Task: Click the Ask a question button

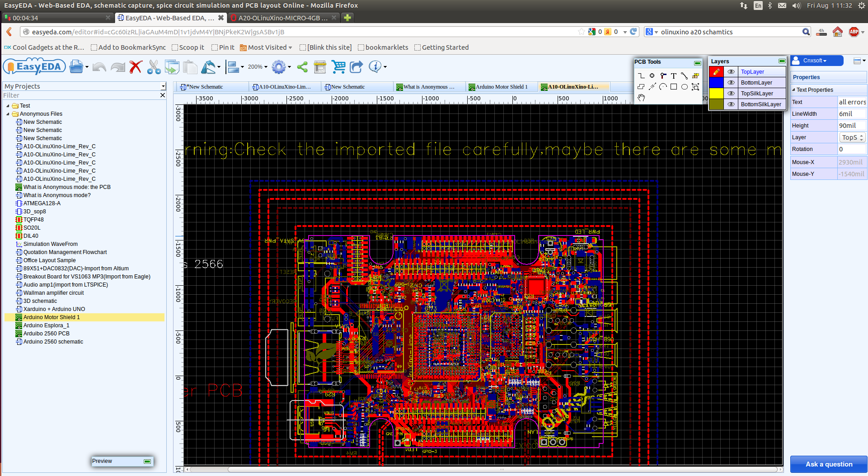Action: 829,464
